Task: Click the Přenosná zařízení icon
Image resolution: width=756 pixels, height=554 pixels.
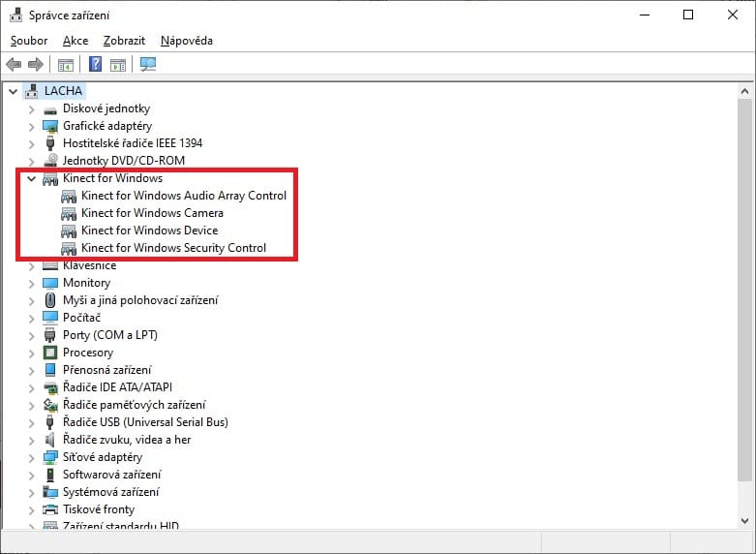Action: 50,370
